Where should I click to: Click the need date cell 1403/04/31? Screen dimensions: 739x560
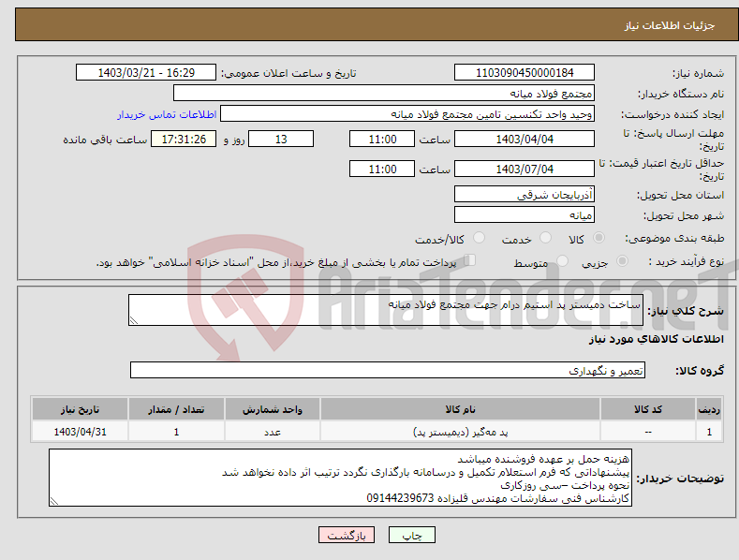click(81, 432)
